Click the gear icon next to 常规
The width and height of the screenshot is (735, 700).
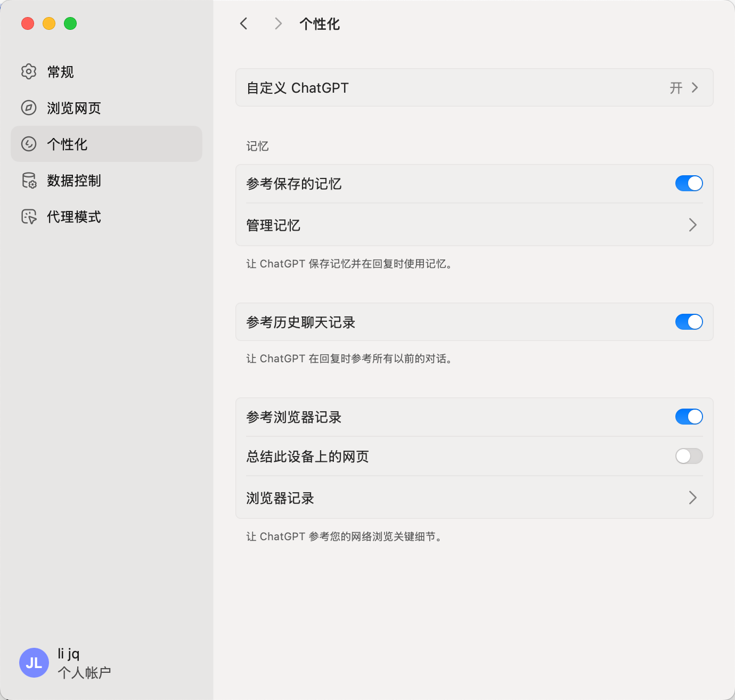click(x=29, y=71)
